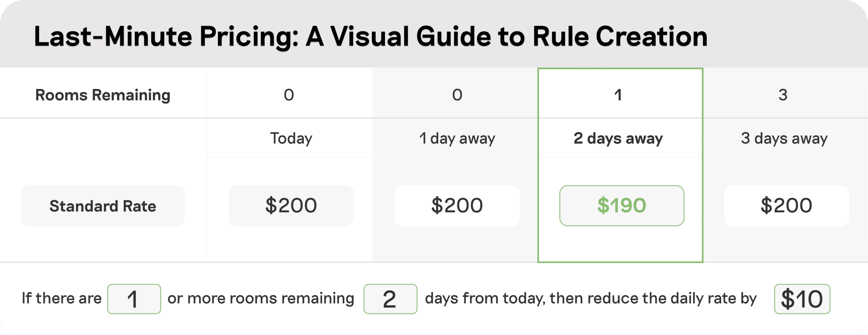Click the $200 price for Today
Viewport: 868px width, 335px height.
[x=291, y=206]
